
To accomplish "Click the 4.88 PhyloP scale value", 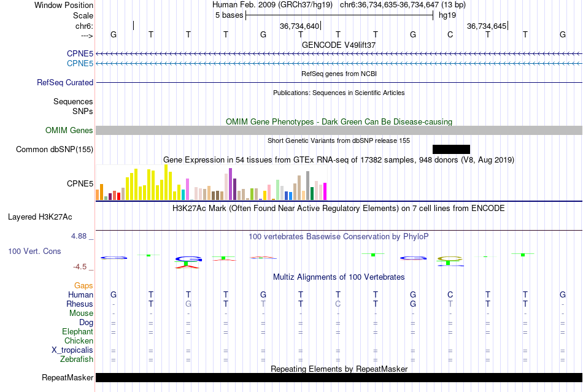I will [79, 236].
